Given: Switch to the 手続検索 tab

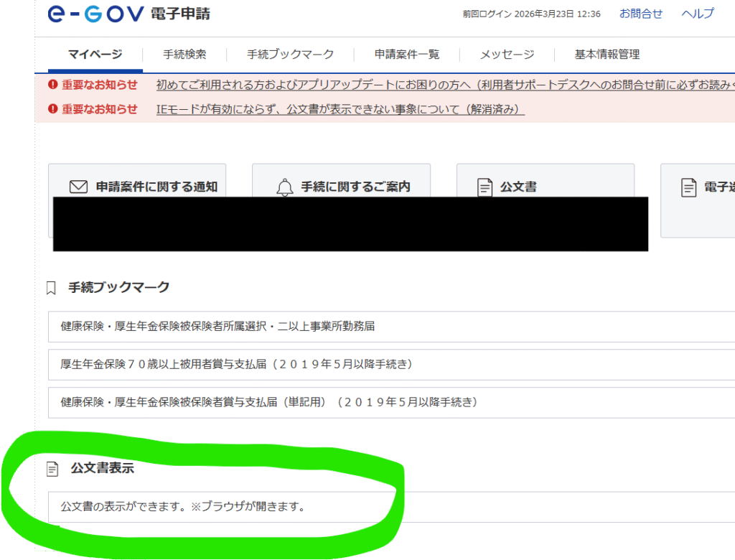Looking at the screenshot, I should 184,55.
